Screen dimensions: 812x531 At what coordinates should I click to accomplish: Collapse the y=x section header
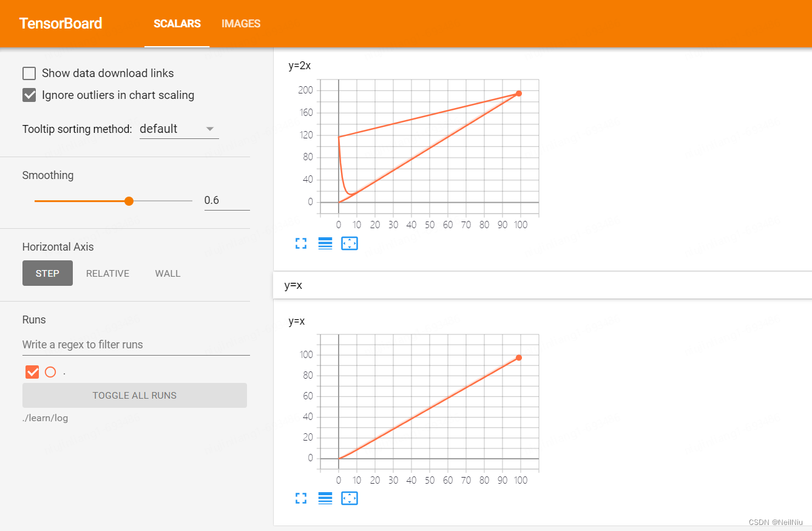tap(543, 285)
